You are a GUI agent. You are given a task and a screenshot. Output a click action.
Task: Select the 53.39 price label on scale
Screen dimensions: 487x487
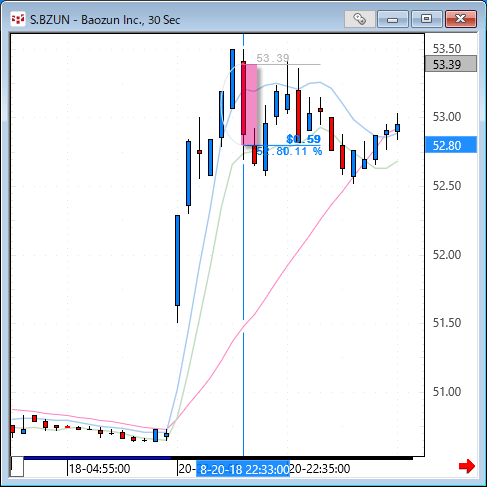451,64
